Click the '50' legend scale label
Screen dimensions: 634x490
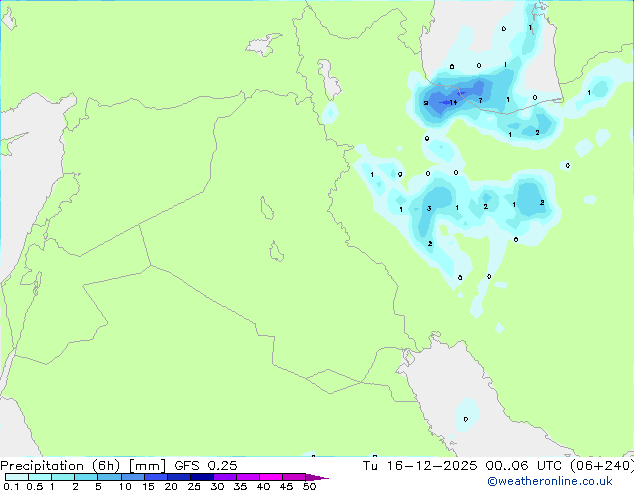tap(309, 486)
